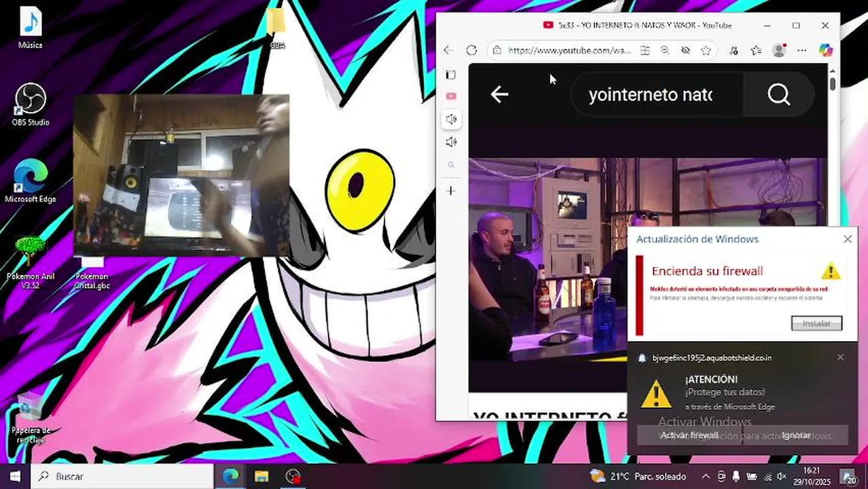
Task: Expand hidden system tray icons chevron
Action: [706, 476]
